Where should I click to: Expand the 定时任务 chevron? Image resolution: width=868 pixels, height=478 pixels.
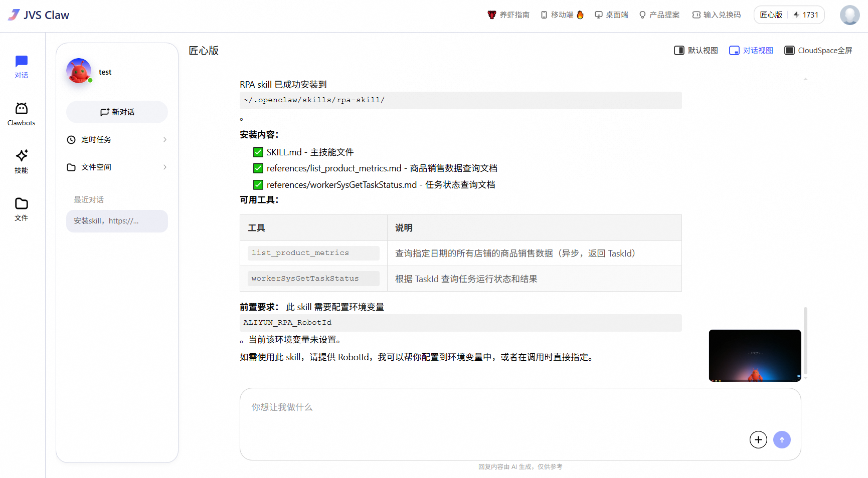click(165, 140)
